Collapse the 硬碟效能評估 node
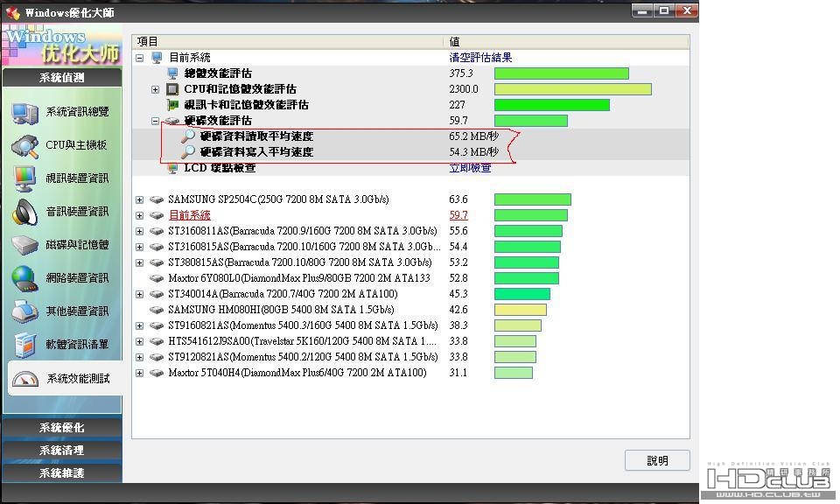Image resolution: width=840 pixels, height=504 pixels. (x=156, y=121)
